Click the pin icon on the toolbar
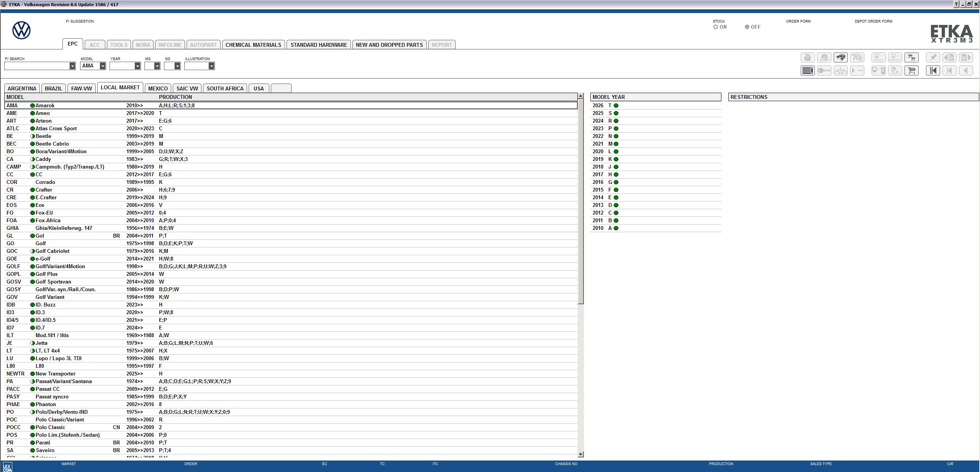Viewport: 980px width, 472px height. point(934,57)
